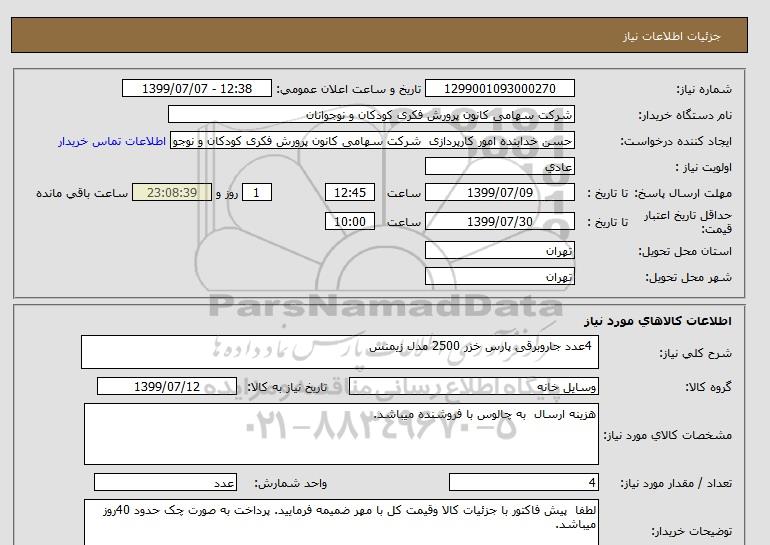This screenshot has width=770, height=545.
Task: Click the price validity time 10:00
Action: [350, 221]
